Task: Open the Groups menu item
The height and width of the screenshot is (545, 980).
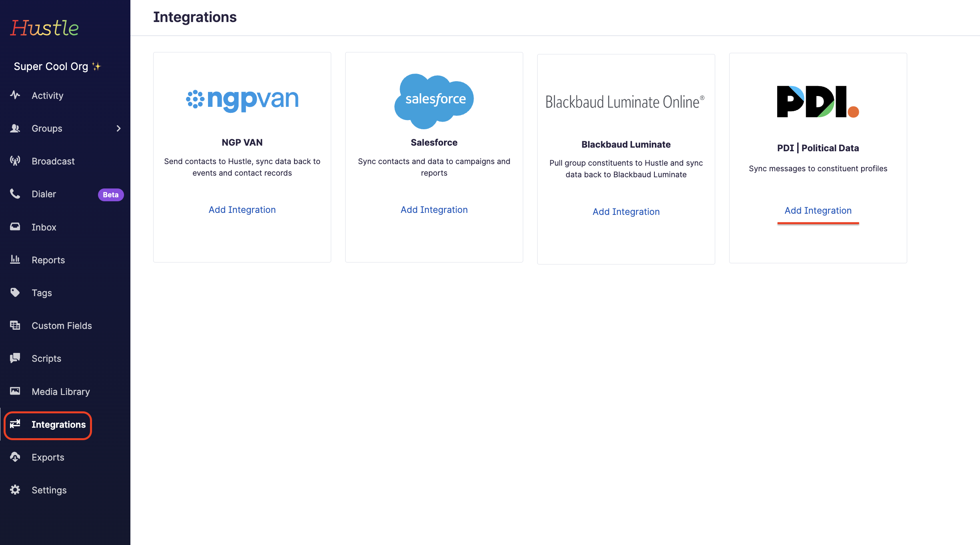Action: pos(47,128)
